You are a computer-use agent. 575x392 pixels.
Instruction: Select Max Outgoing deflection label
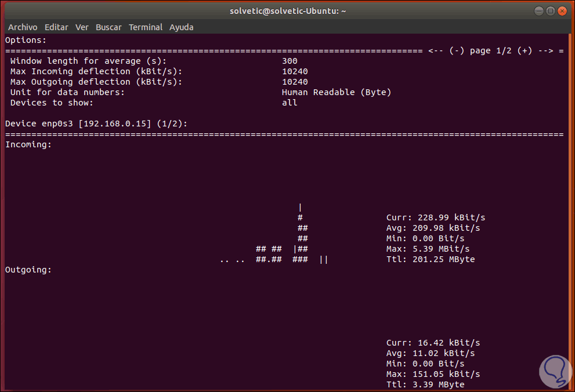coord(96,82)
